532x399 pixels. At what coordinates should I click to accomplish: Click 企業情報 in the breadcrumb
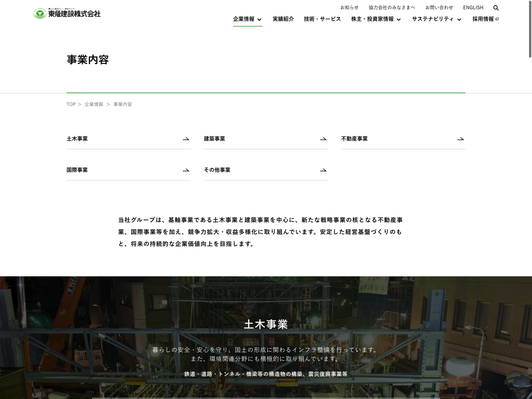94,104
